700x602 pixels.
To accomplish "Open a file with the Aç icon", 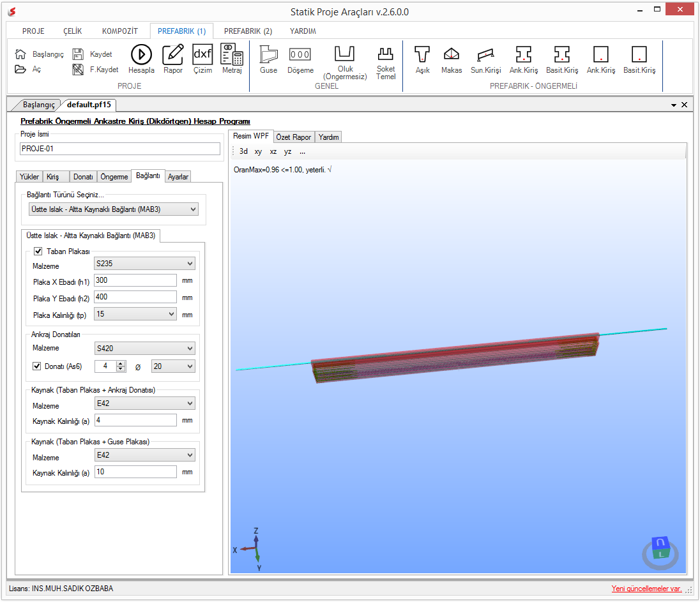I will point(20,69).
